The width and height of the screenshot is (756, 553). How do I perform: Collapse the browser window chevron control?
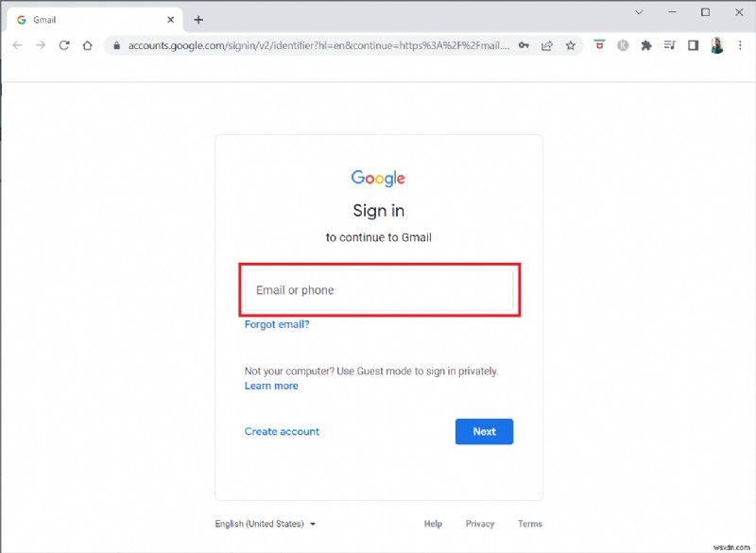pyautogui.click(x=639, y=11)
